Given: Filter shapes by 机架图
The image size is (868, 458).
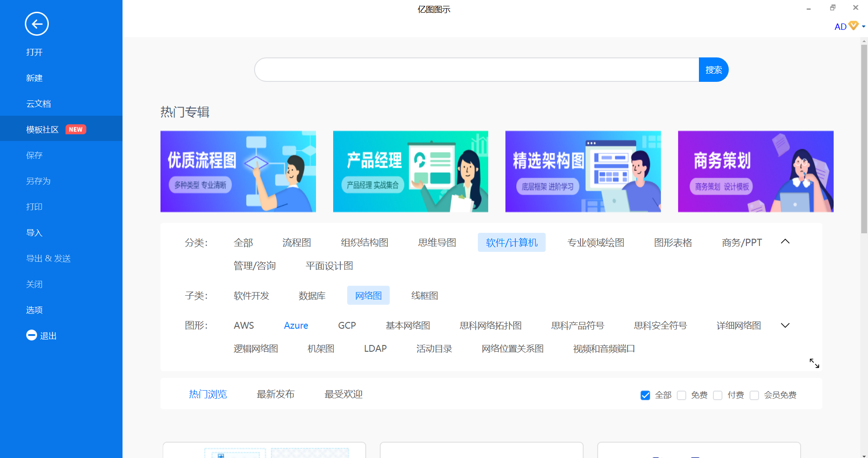Looking at the screenshot, I should [x=321, y=349].
